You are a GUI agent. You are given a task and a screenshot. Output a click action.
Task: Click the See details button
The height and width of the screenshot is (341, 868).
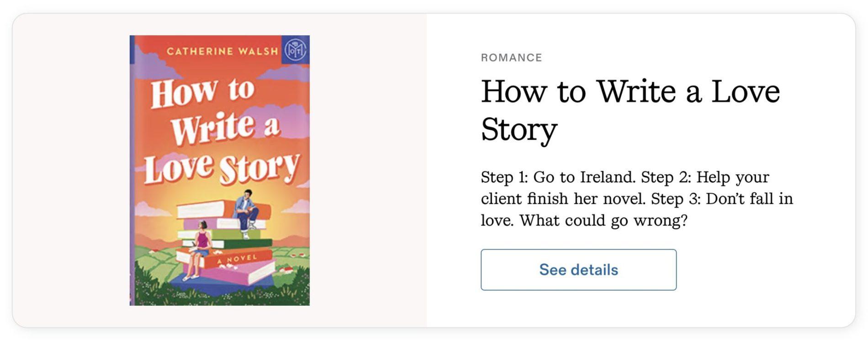point(578,270)
